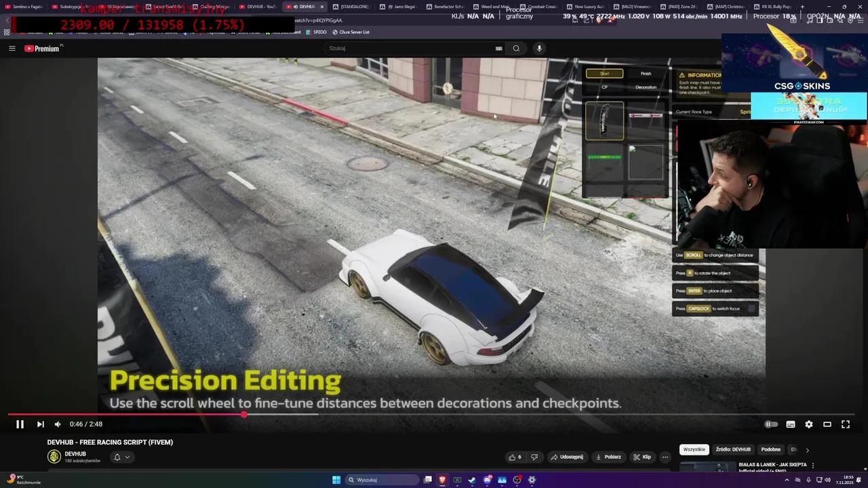
Task: Click the Klip clip button
Action: (642, 457)
